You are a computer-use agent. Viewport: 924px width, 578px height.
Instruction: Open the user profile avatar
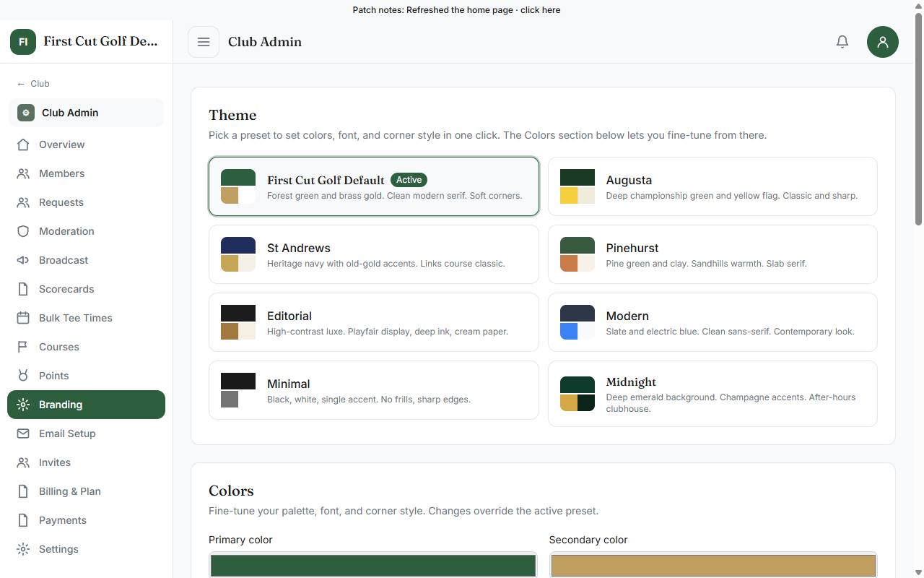tap(883, 42)
